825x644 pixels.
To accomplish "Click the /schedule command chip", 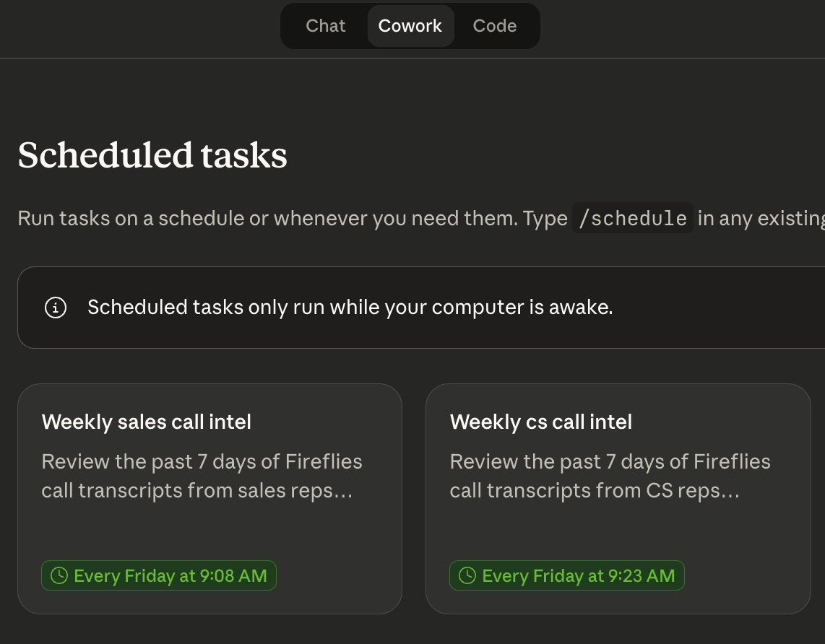I will pos(633,218).
